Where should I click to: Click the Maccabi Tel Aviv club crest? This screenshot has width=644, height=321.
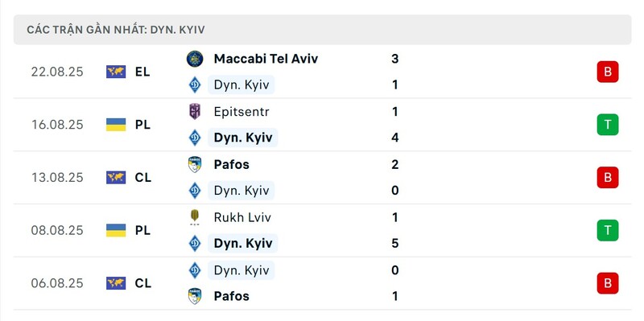click(x=195, y=59)
